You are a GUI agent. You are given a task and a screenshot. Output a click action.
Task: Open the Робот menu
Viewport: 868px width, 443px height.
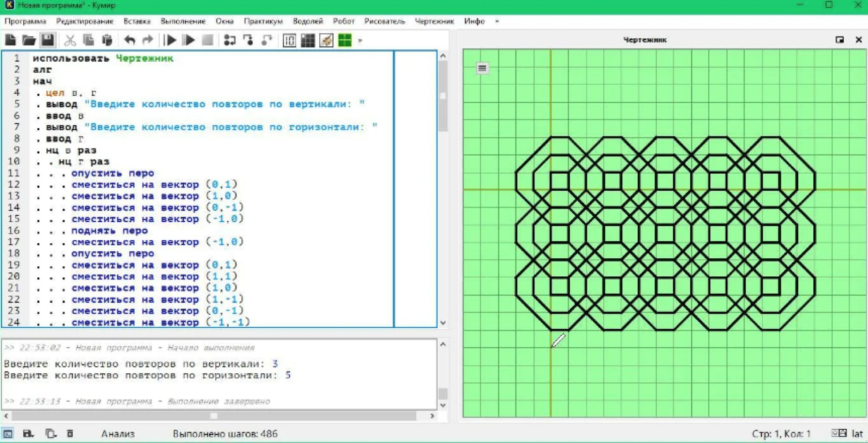click(344, 21)
